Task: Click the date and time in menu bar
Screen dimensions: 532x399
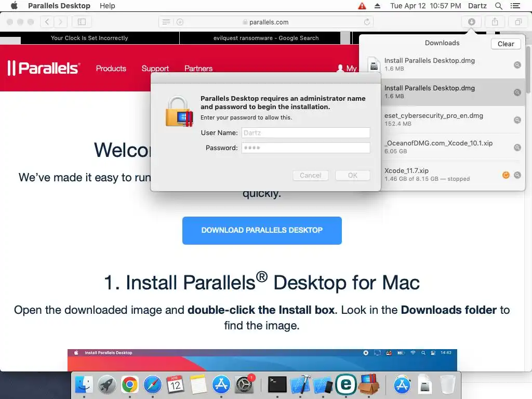Action: tap(425, 6)
